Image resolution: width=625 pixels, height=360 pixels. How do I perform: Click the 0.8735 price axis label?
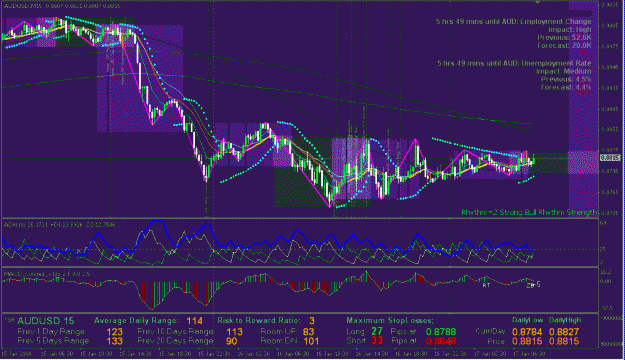coord(609,212)
